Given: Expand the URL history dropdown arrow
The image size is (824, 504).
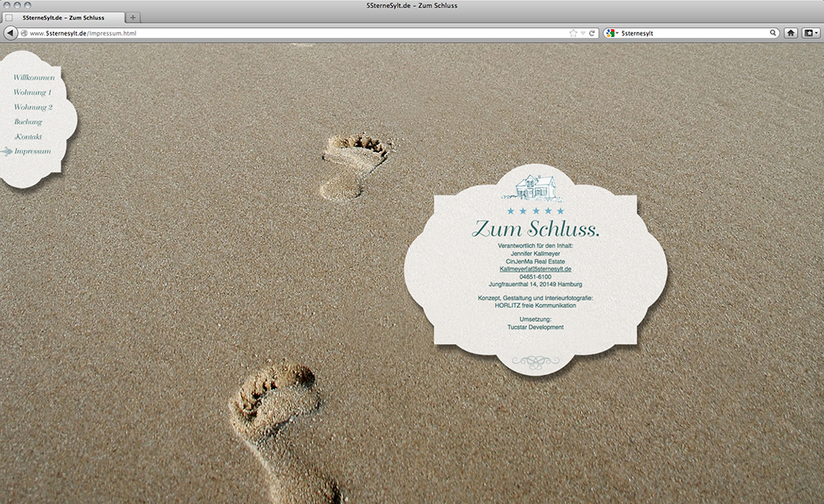Looking at the screenshot, I should coord(583,33).
